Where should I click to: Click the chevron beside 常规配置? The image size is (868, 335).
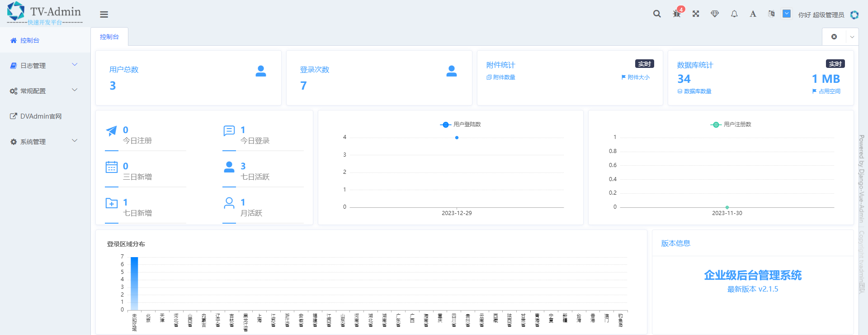tap(75, 90)
